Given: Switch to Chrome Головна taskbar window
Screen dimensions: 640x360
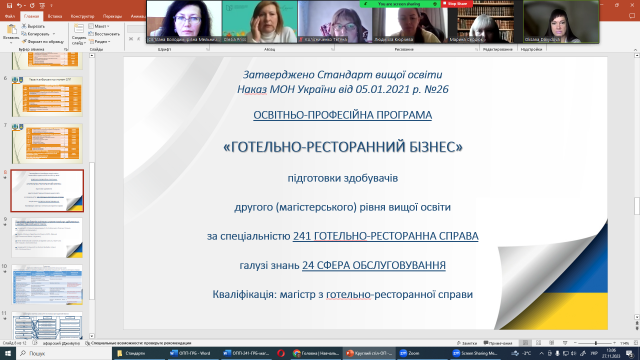Looking at the screenshot, I should click(316, 353).
